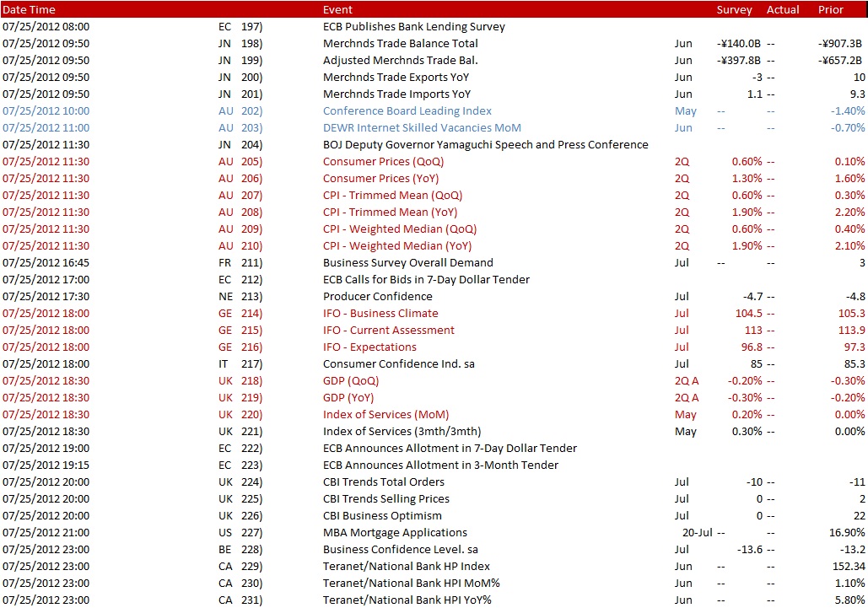Select the Merchnds Trade Balance Total row
The image size is (868, 608).
coord(434,43)
